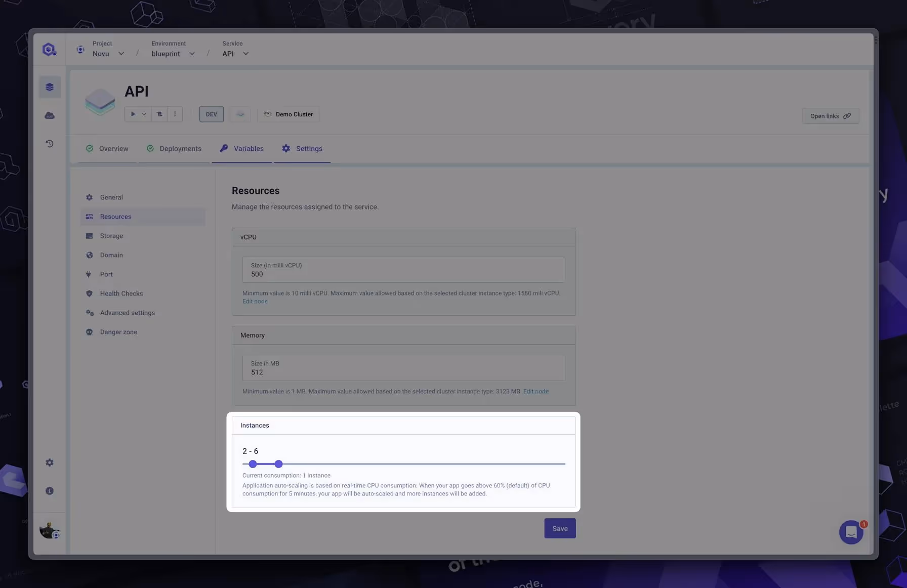Open the cloud providers icon in sidebar

pos(49,115)
